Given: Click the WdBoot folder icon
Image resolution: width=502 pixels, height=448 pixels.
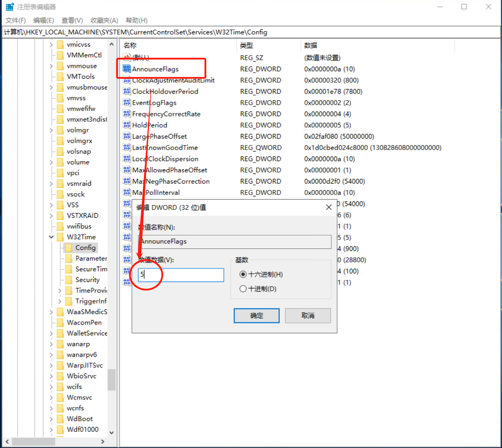Looking at the screenshot, I should point(60,419).
